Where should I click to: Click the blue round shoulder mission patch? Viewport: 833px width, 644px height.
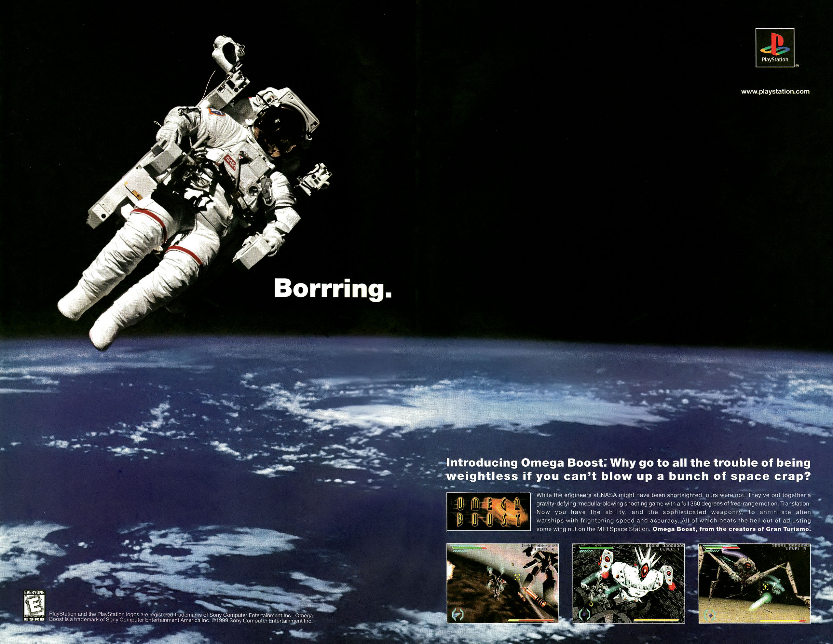[217, 112]
